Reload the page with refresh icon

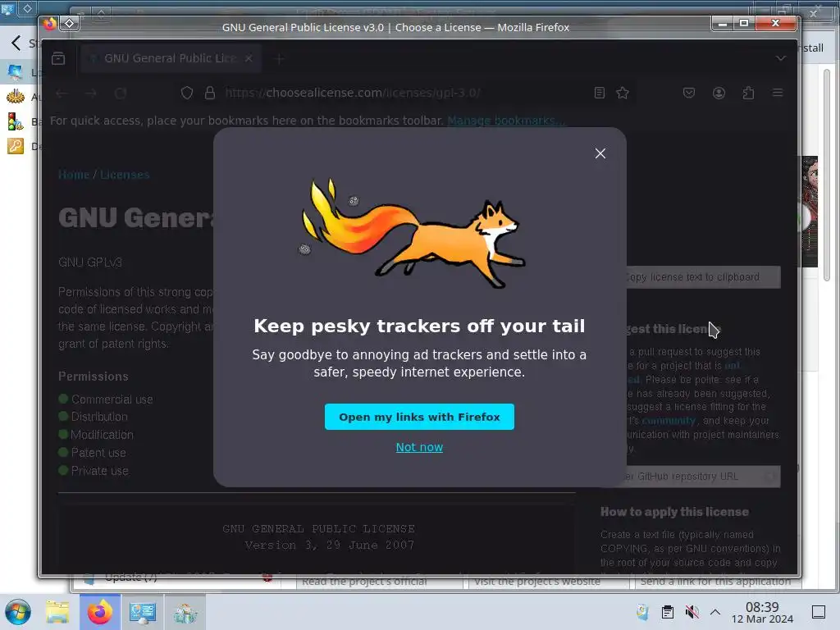coord(121,94)
